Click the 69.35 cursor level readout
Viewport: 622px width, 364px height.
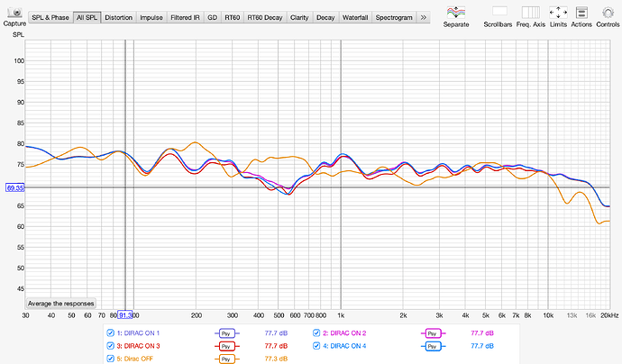[15, 187]
